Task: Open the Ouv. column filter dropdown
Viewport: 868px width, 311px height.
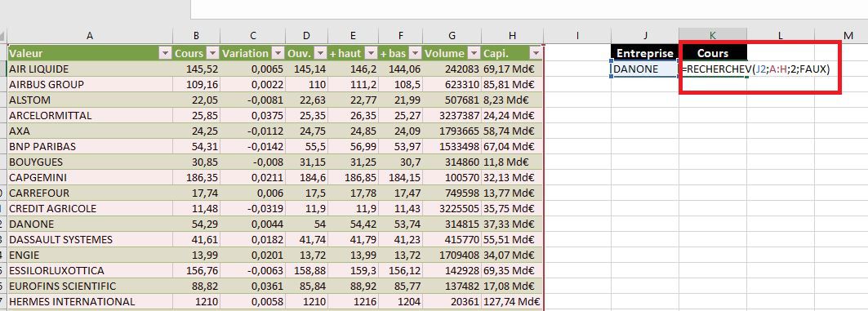Action: click(321, 54)
